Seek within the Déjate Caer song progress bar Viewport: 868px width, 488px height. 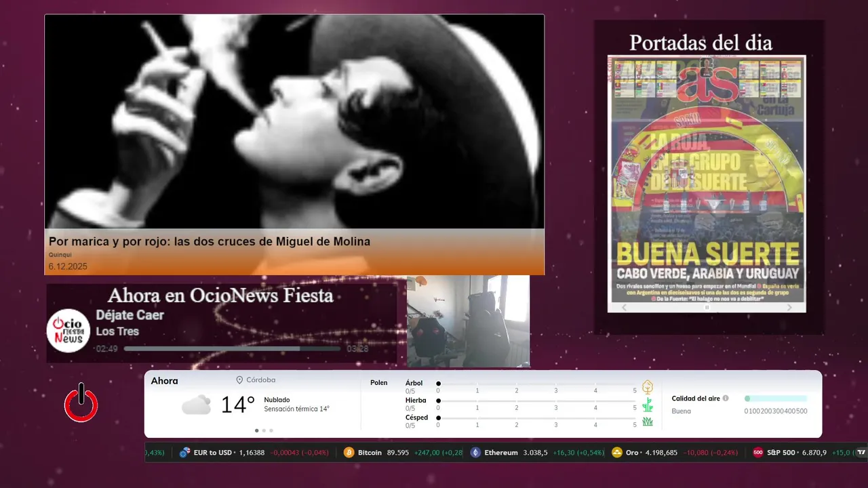point(232,349)
